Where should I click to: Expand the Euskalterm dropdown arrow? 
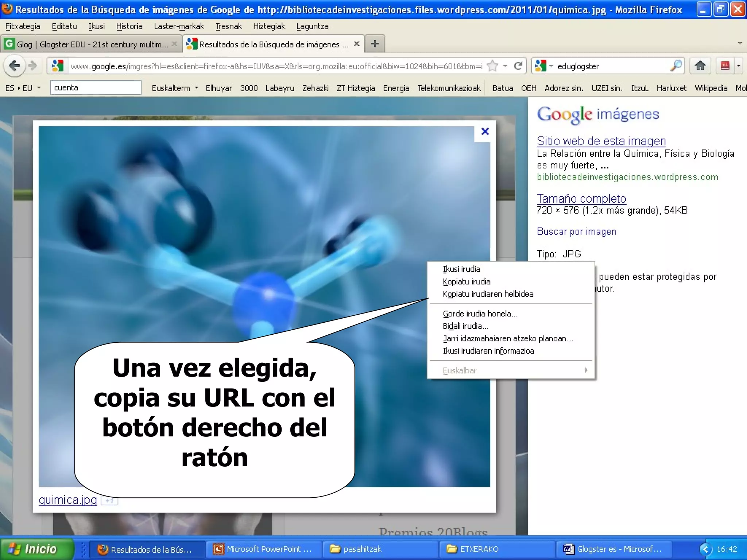pyautogui.click(x=197, y=88)
